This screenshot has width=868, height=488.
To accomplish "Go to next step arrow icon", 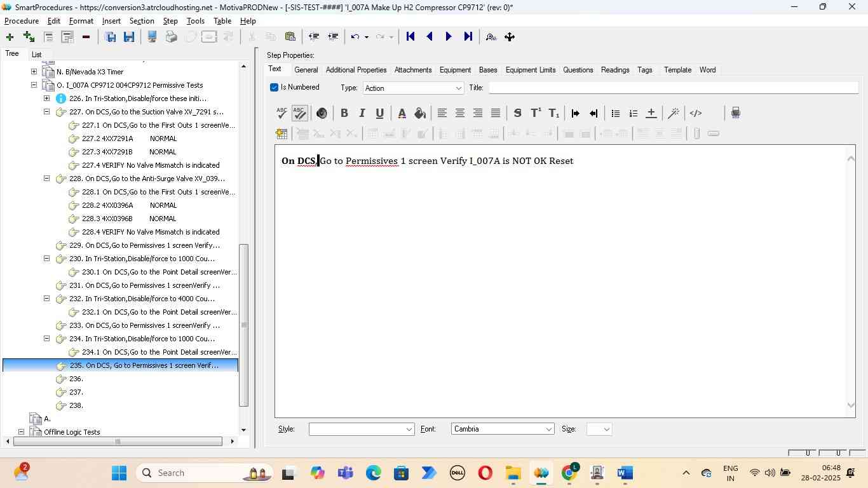I will tap(449, 37).
